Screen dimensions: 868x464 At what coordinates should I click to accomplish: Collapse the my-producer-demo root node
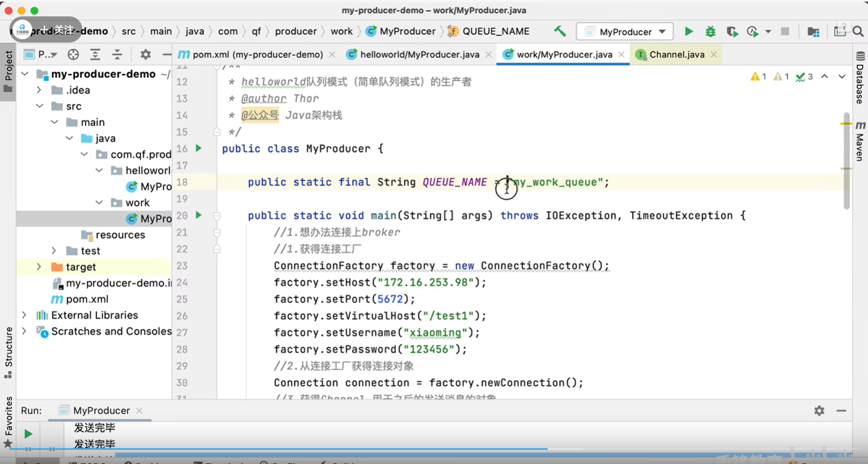[25, 74]
